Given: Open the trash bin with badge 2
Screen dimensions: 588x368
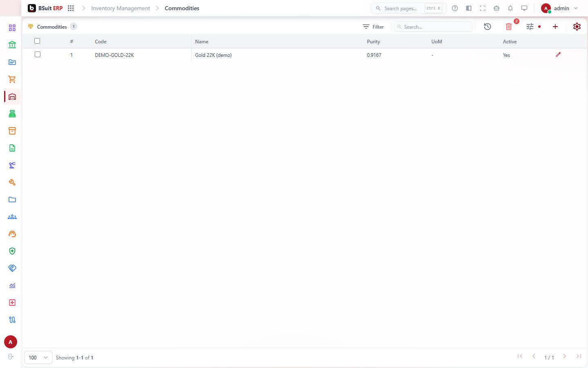Looking at the screenshot, I should pos(509,27).
